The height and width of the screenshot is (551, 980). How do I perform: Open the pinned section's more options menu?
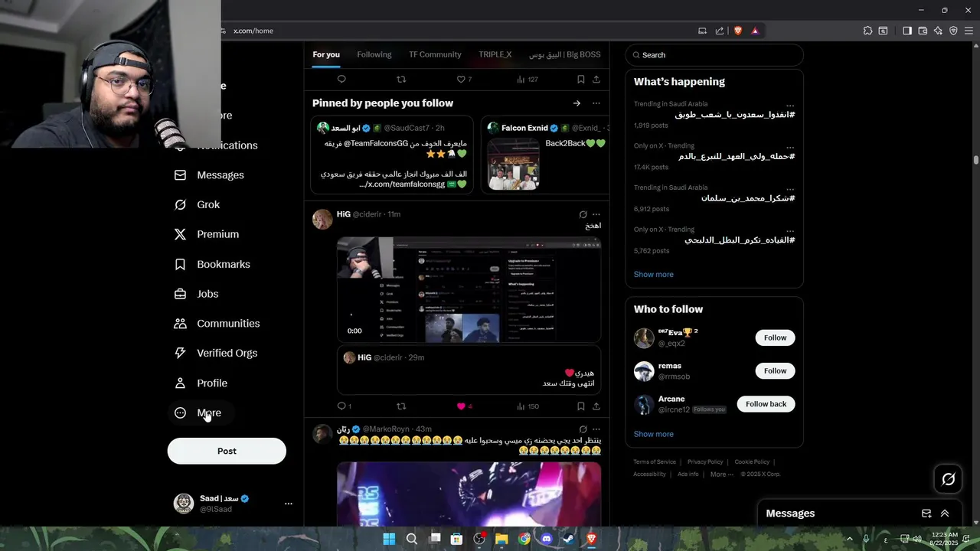pyautogui.click(x=596, y=103)
